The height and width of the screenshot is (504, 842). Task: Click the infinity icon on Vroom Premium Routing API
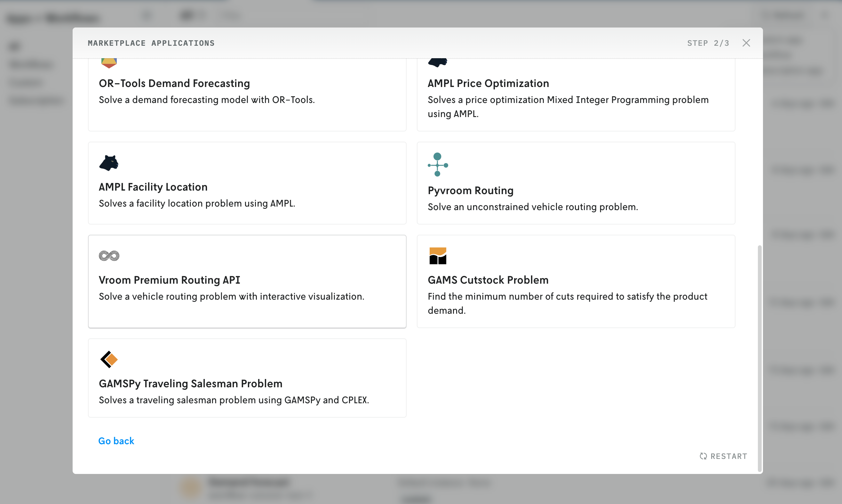coord(109,256)
